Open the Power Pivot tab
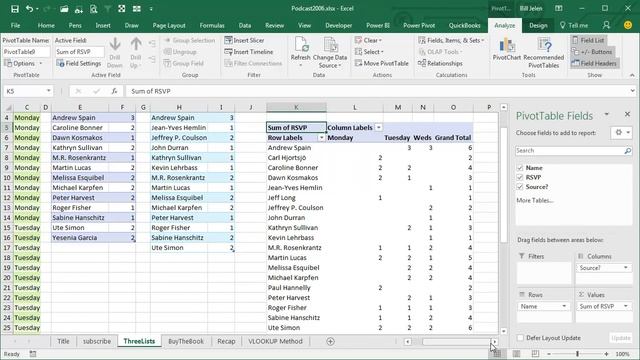The height and width of the screenshot is (360, 640). (x=419, y=25)
